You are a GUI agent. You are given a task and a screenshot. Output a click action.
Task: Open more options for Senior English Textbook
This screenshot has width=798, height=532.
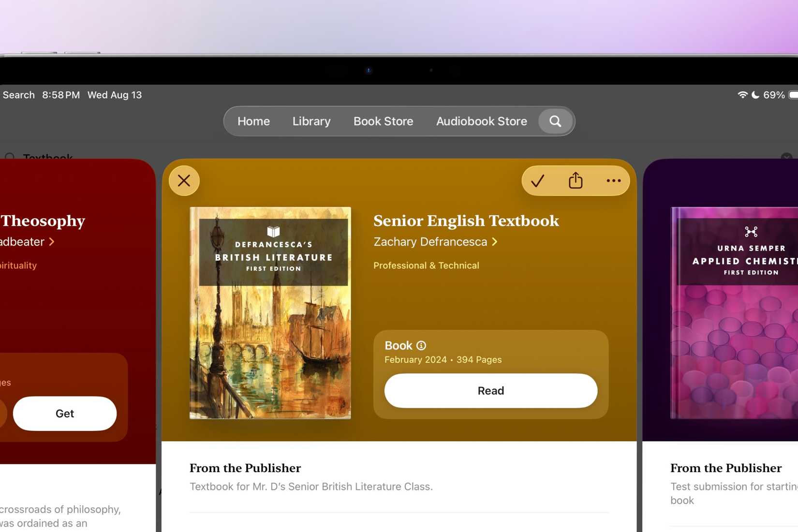click(613, 180)
